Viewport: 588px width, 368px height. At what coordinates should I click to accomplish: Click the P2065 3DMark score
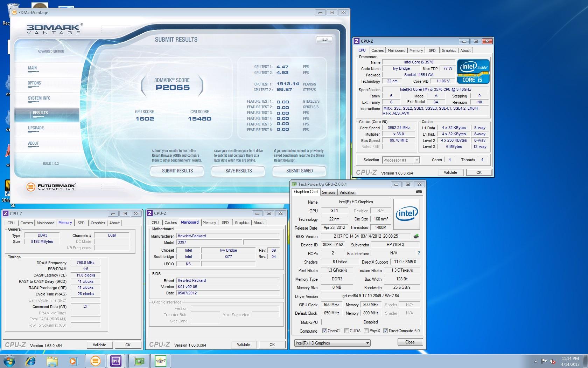click(x=173, y=88)
